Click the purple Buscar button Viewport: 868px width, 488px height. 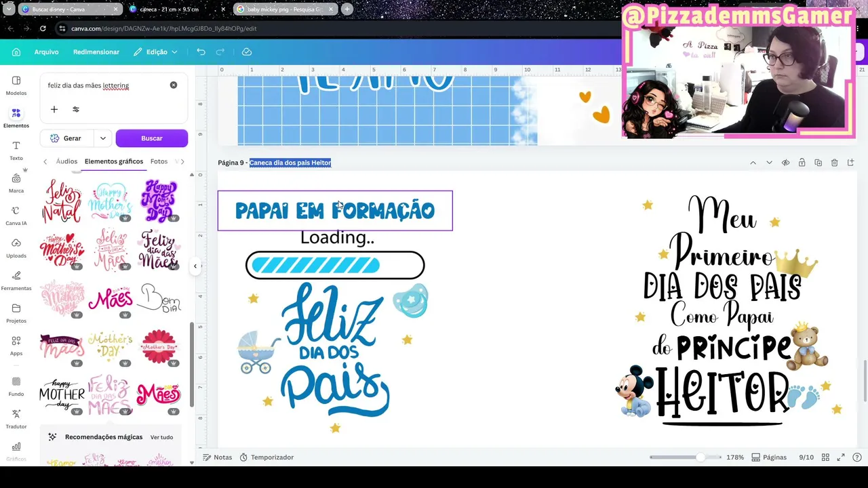point(152,138)
